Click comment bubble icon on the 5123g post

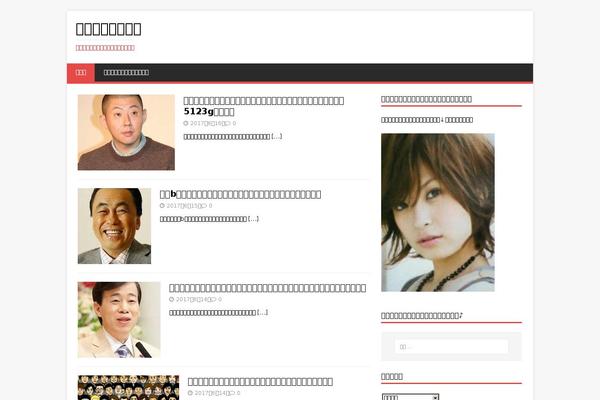point(228,123)
